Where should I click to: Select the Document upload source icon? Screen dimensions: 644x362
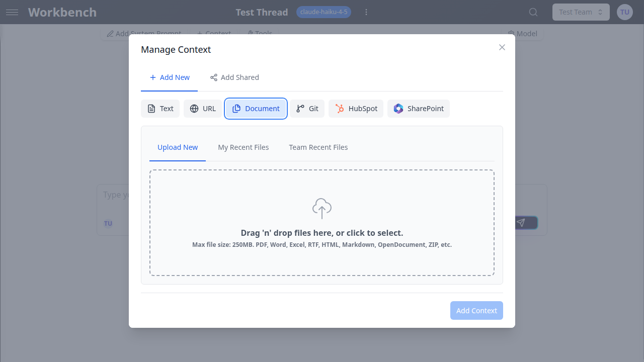[236, 108]
